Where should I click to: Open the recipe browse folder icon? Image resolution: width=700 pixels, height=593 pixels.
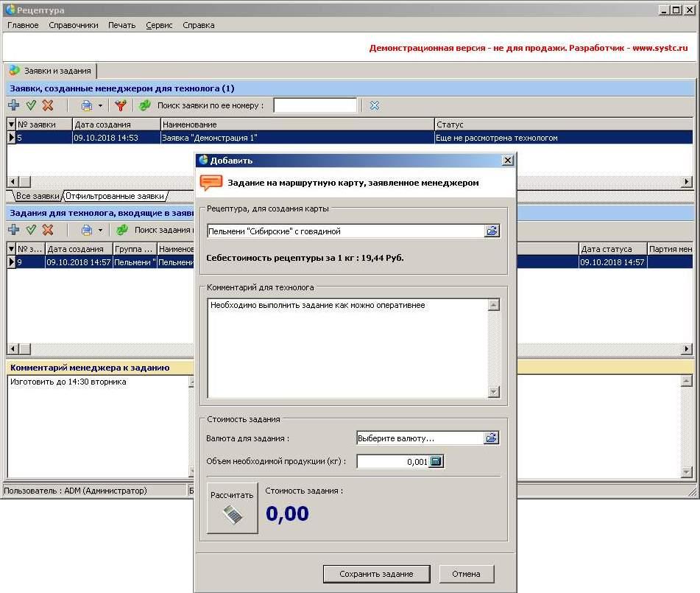tap(492, 231)
